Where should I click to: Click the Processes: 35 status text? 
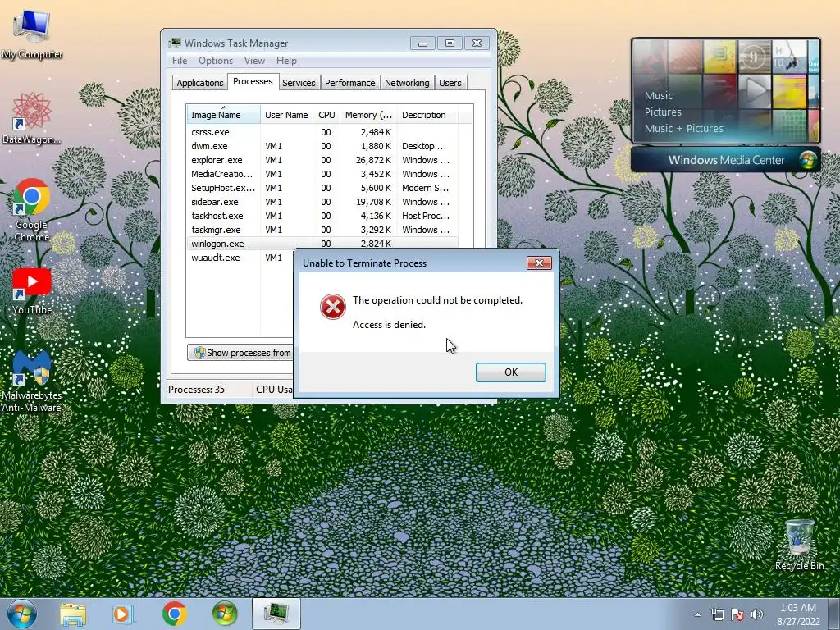(x=196, y=390)
